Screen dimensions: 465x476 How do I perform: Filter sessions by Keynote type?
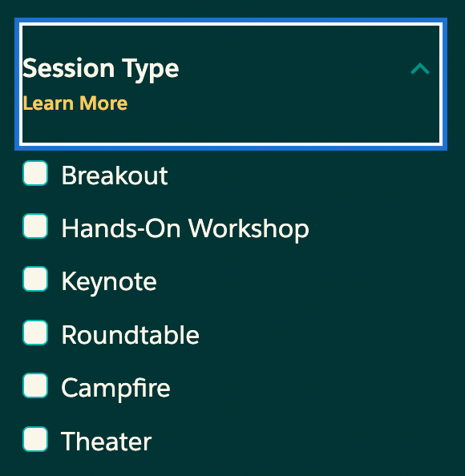coord(35,279)
